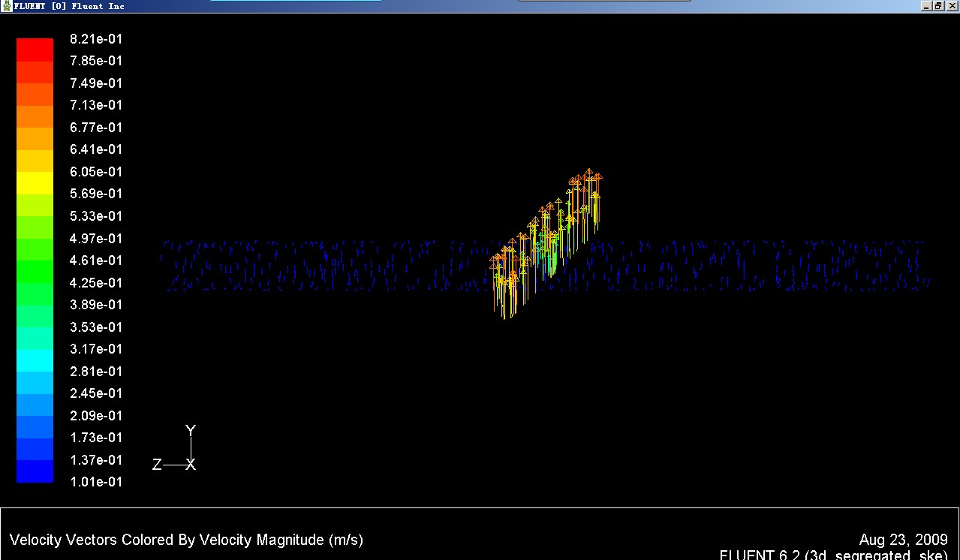960x560 pixels.
Task: Select the yellow colorbar band near 5.69e-01
Action: (x=35, y=183)
